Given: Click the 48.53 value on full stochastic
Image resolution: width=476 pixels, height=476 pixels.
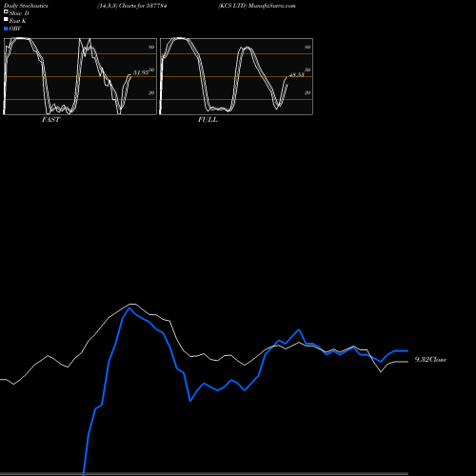Looking at the screenshot, I should (x=297, y=74).
